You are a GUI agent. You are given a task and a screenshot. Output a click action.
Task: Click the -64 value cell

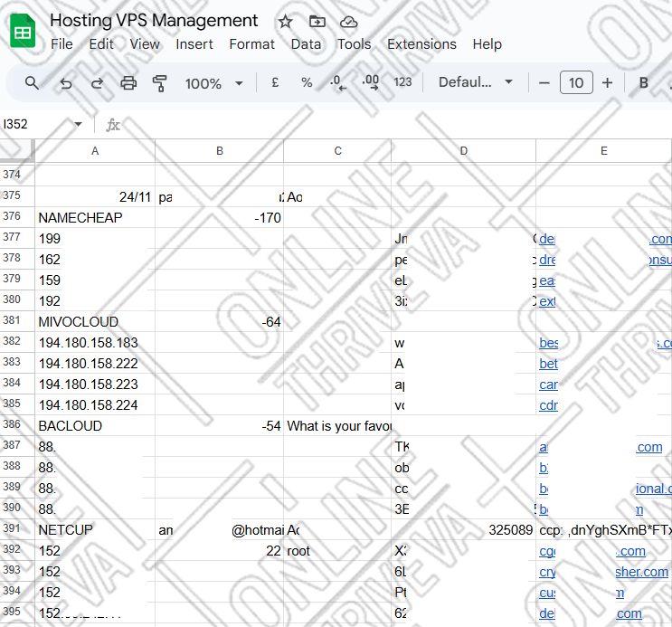(x=219, y=322)
